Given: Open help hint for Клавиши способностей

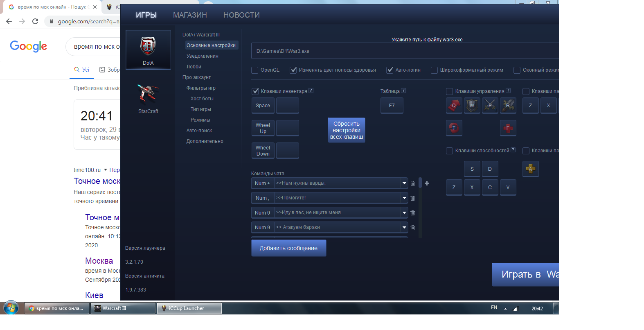Looking at the screenshot, I should [513, 150].
